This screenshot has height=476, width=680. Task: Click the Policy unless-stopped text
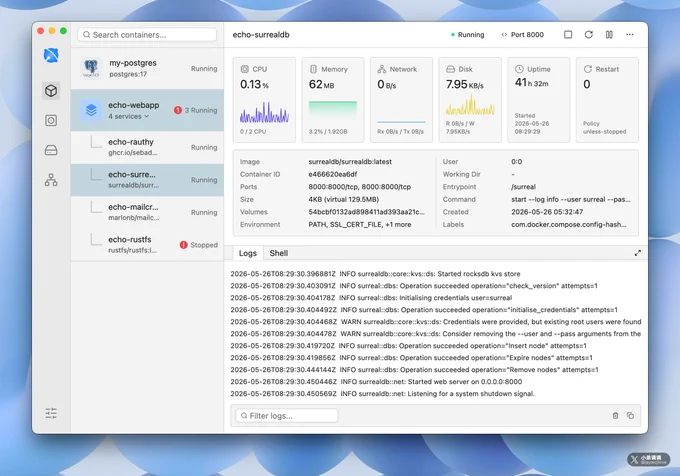(605, 127)
